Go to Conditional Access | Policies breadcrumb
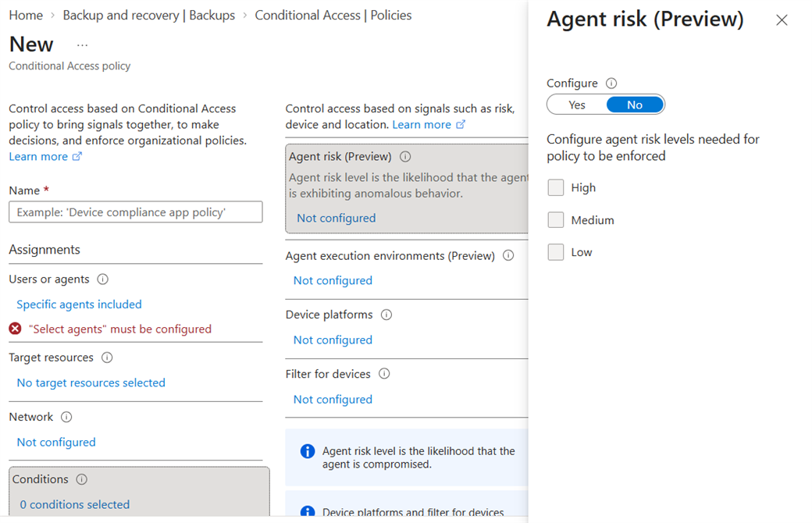Screen dimensions: 812x523 point(333,16)
